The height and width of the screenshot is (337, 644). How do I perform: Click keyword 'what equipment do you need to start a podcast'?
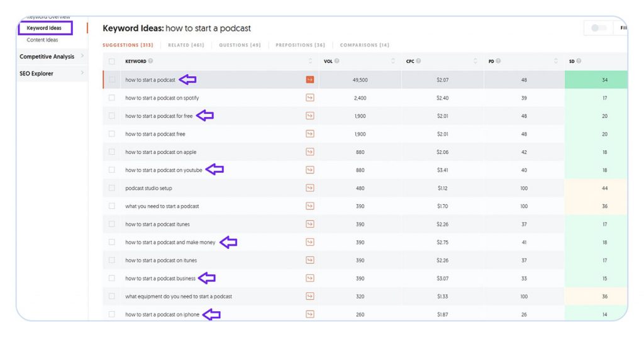click(179, 296)
